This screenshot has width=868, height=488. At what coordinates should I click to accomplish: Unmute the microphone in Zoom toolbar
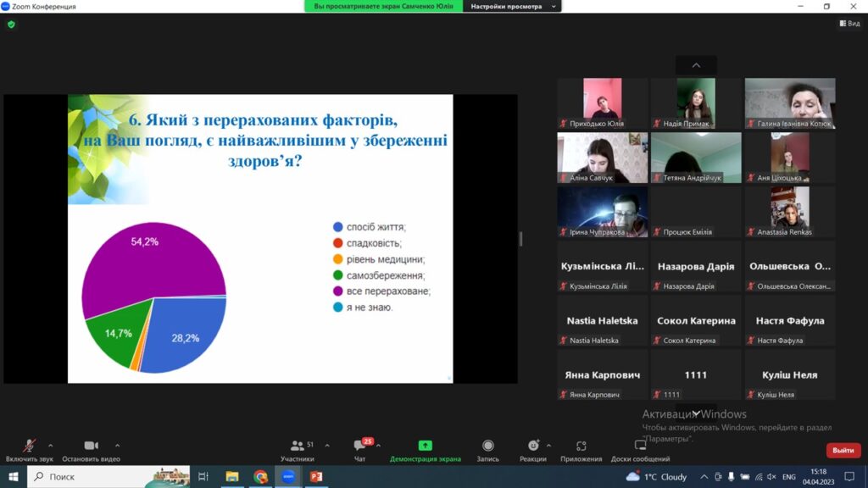coord(29,446)
